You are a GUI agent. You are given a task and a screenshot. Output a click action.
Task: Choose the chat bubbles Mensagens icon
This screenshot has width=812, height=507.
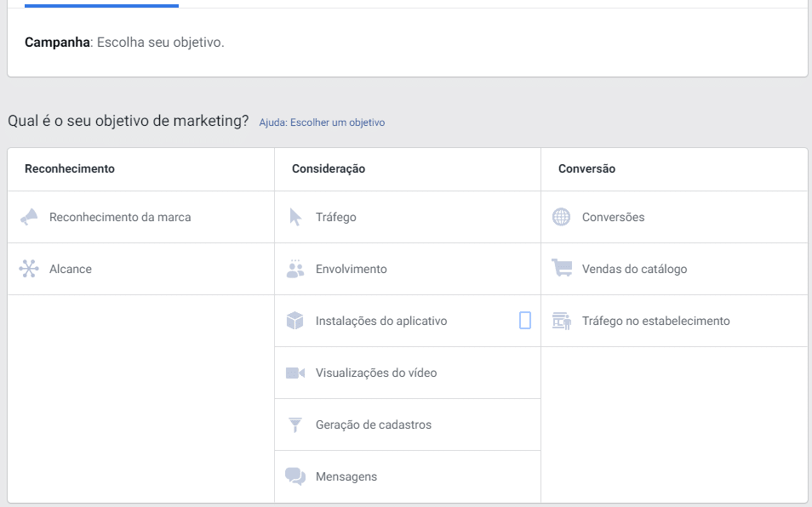point(295,476)
